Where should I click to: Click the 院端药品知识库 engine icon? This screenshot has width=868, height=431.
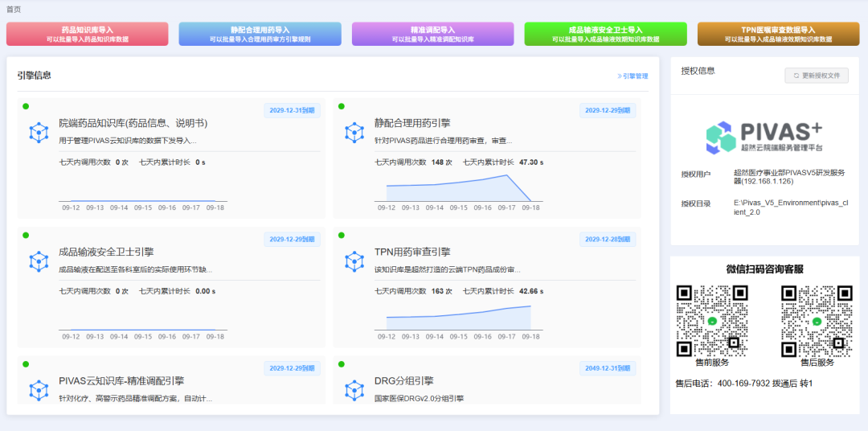[39, 133]
